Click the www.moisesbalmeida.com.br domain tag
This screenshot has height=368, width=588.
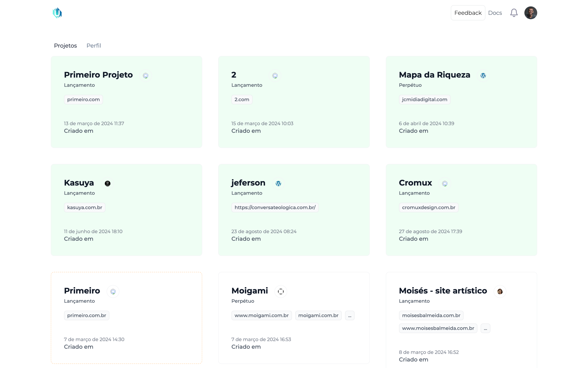438,328
